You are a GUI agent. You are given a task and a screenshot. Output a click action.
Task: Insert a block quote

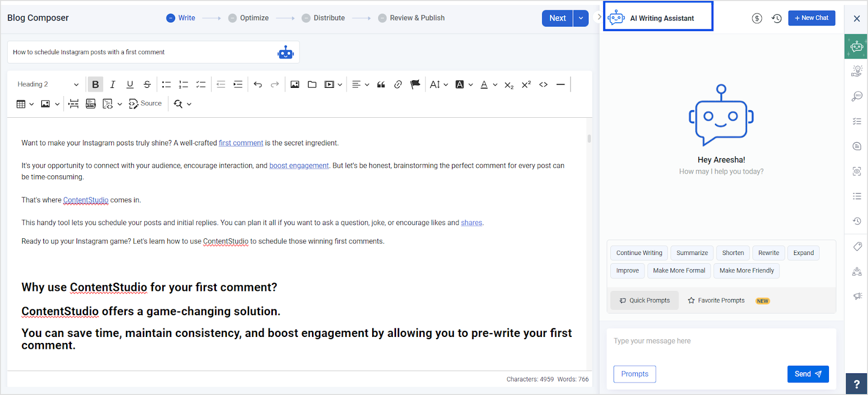click(381, 84)
